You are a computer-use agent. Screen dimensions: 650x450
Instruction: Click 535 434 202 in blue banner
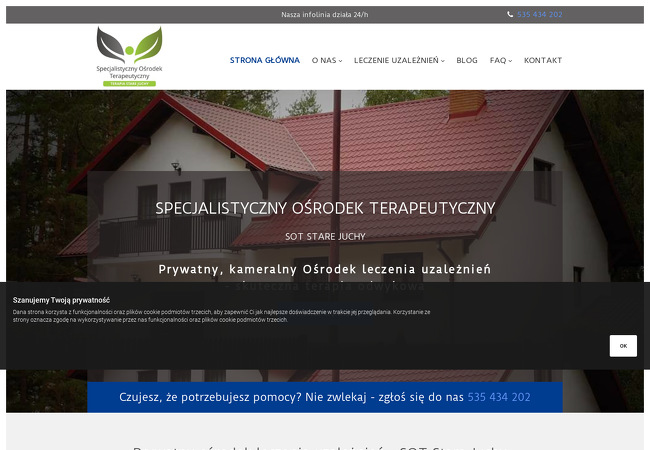click(x=499, y=397)
